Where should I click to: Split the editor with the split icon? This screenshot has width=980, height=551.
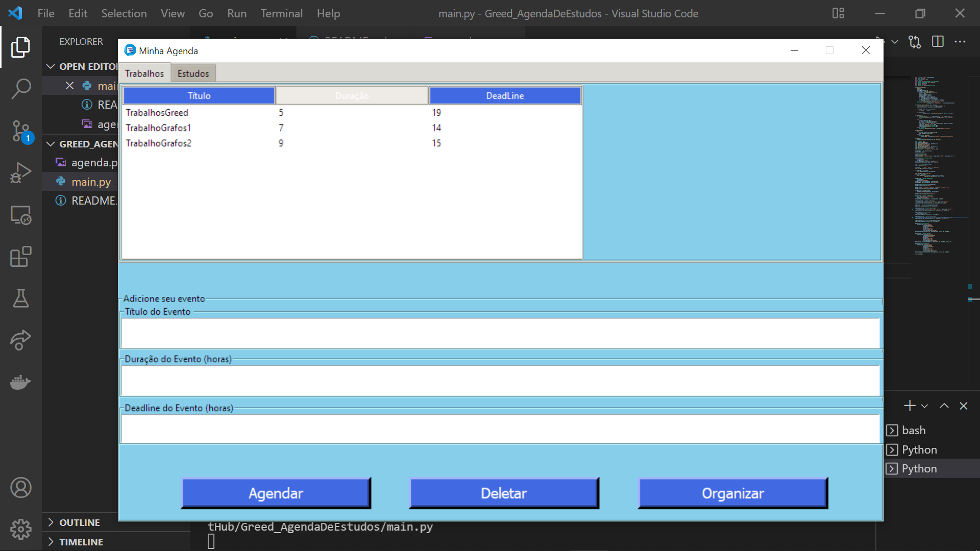tap(938, 42)
